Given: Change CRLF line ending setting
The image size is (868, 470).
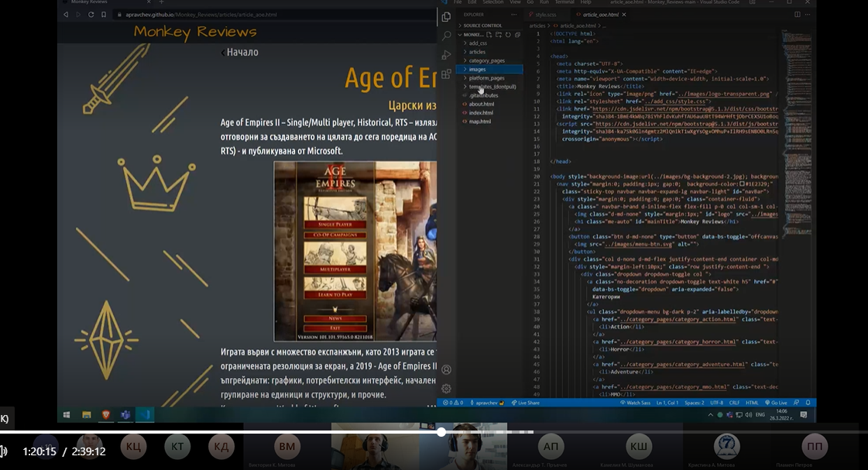Looking at the screenshot, I should point(734,403).
